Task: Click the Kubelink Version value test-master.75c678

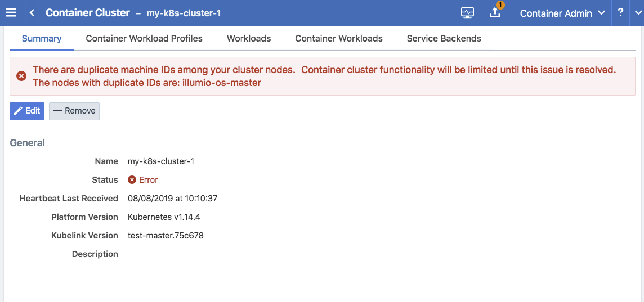Action: click(x=166, y=236)
